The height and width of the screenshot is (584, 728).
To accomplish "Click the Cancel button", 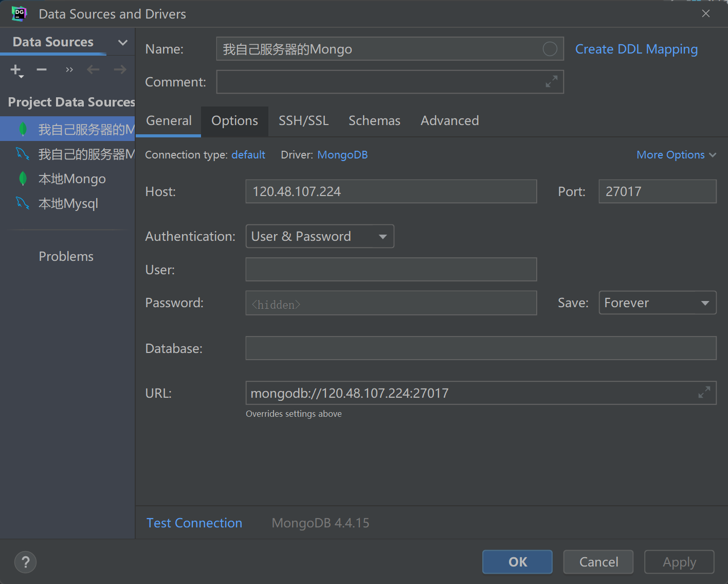I will pyautogui.click(x=598, y=562).
